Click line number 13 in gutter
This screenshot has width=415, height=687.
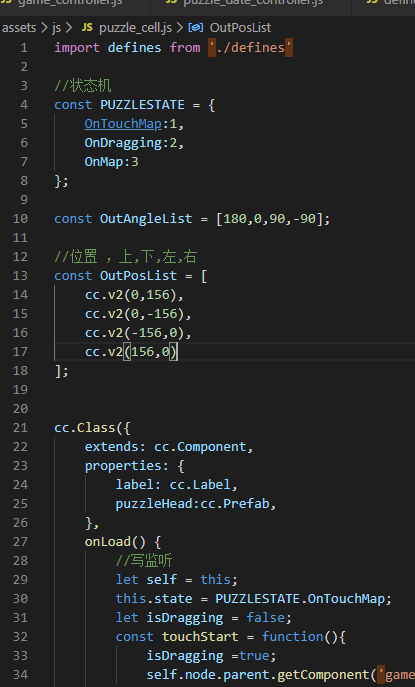click(x=20, y=276)
